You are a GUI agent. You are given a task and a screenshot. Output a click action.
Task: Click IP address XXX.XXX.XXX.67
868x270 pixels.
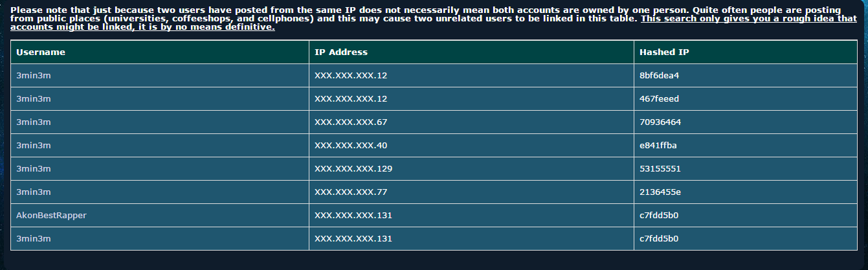351,122
